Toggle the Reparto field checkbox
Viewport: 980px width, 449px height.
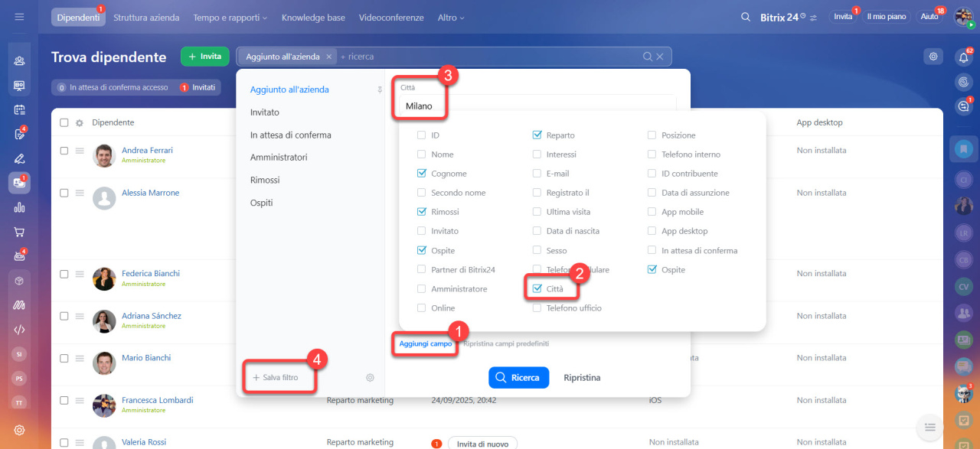[x=537, y=135]
